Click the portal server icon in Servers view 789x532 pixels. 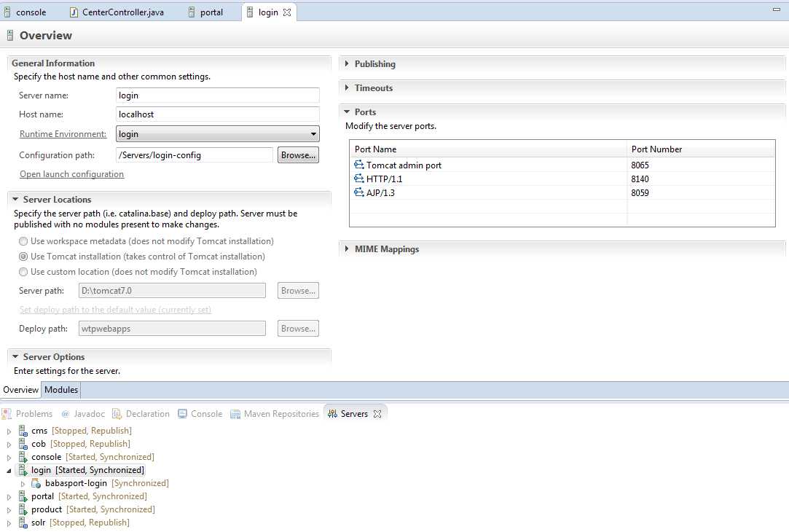pos(23,496)
